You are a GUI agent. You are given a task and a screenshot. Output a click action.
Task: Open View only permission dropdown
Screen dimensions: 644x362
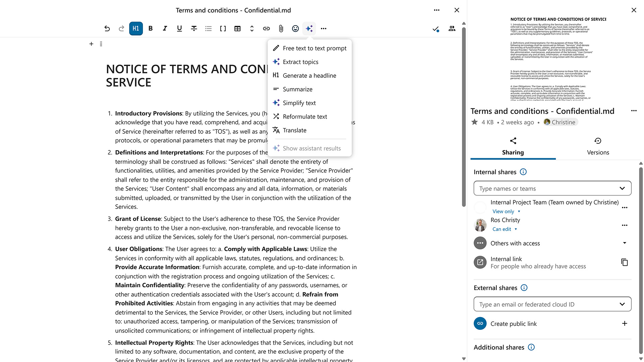click(x=506, y=212)
